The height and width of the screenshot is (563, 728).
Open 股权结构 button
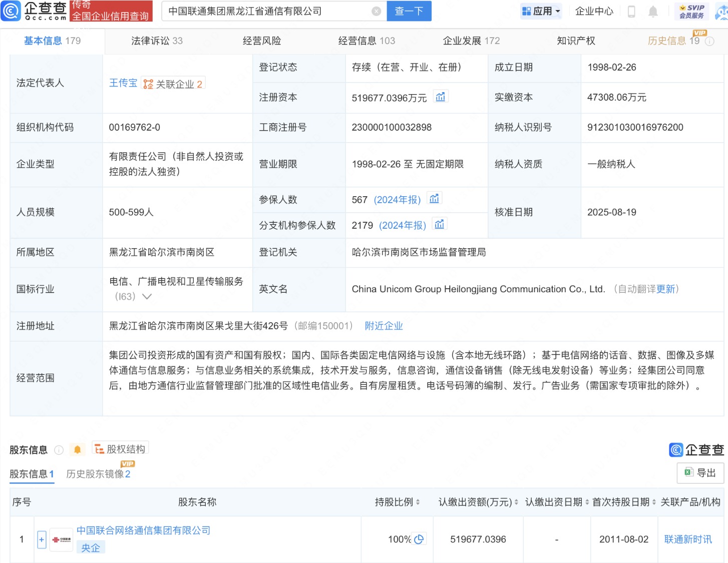pos(120,449)
